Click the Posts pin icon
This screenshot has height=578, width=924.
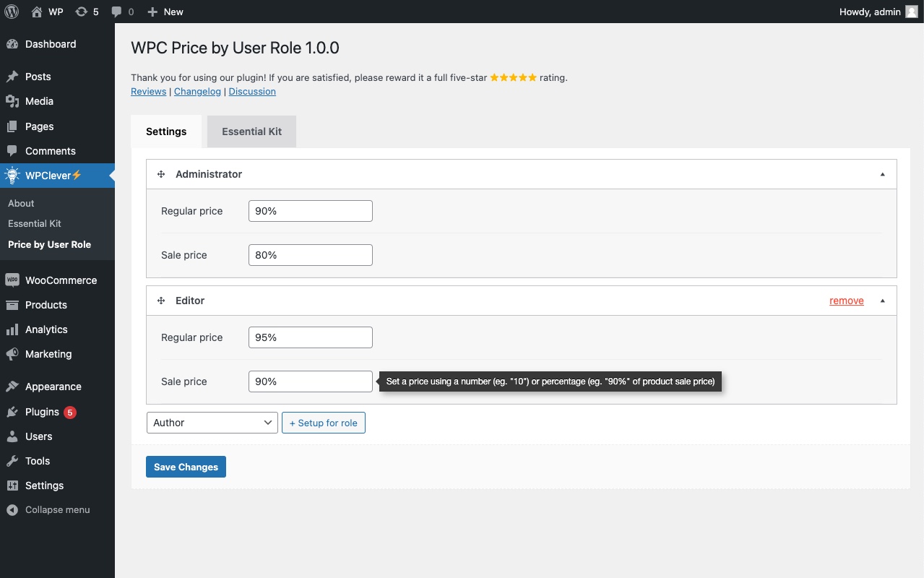(x=12, y=77)
